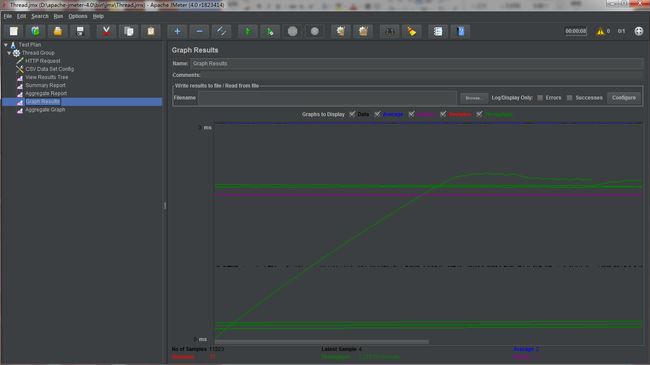This screenshot has width=650, height=365.
Task: Click the binoculars Search icon in toolbar
Action: coord(389,32)
